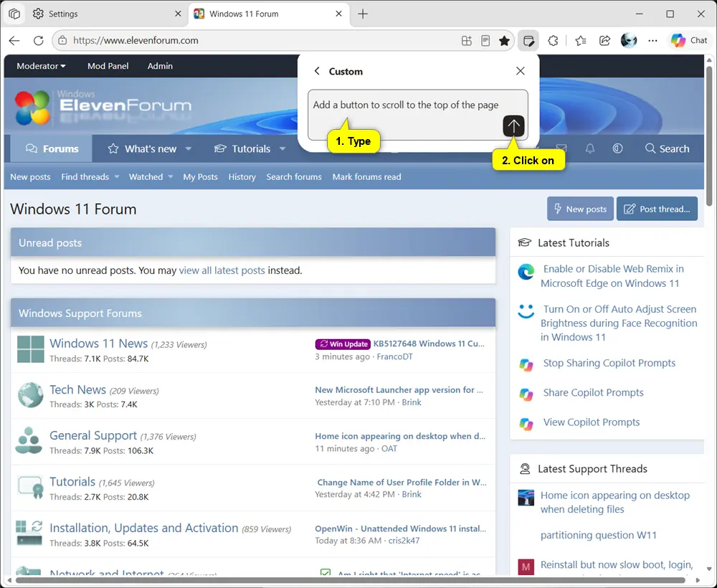Image resolution: width=717 pixels, height=588 pixels.
Task: Open the tab actions menu icon
Action: (14, 14)
